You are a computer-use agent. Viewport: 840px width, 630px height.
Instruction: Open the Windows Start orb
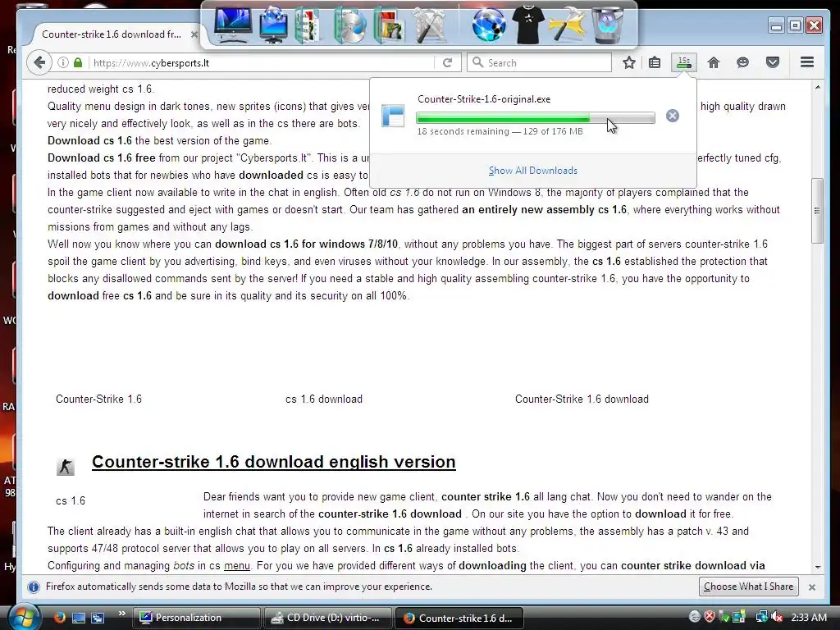24,618
